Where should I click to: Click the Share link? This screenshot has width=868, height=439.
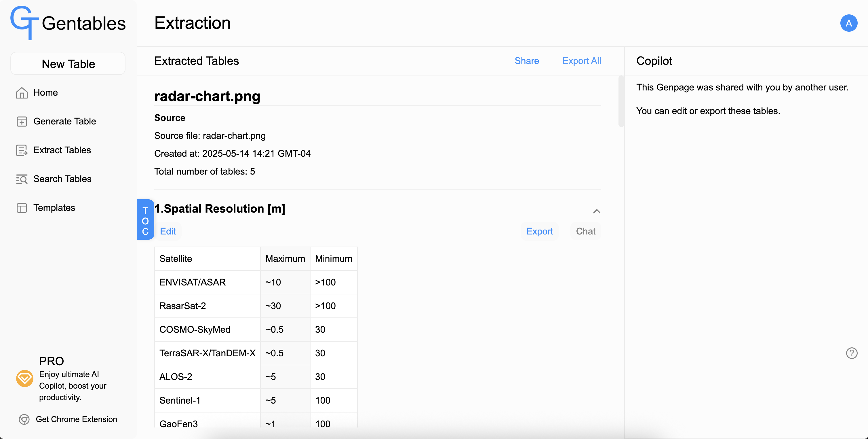coord(526,61)
